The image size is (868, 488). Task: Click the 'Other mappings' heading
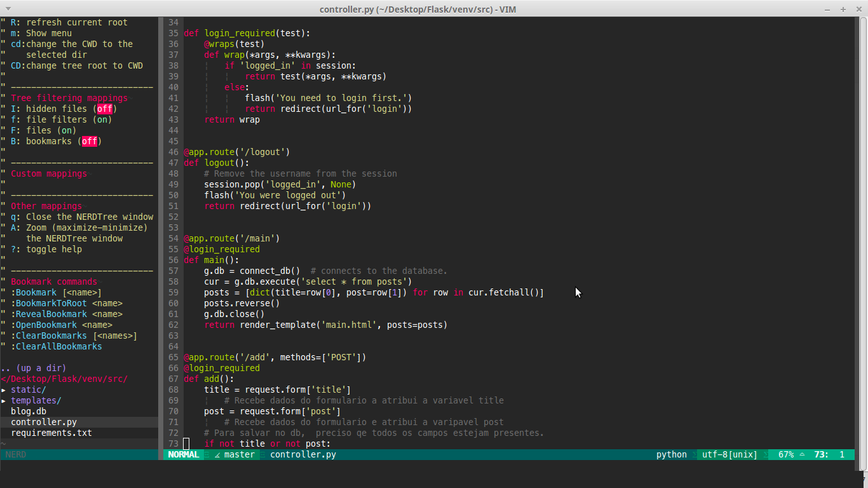[46, 206]
